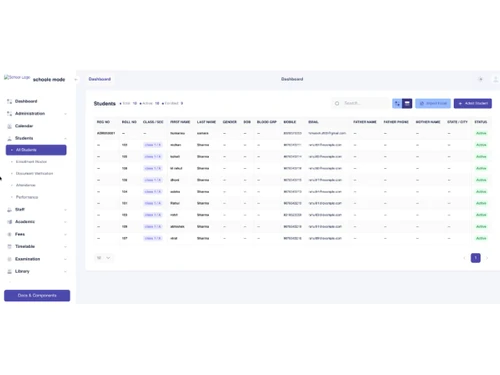Open the rows-per-page dropdown
The width and height of the screenshot is (500, 375).
click(x=104, y=258)
